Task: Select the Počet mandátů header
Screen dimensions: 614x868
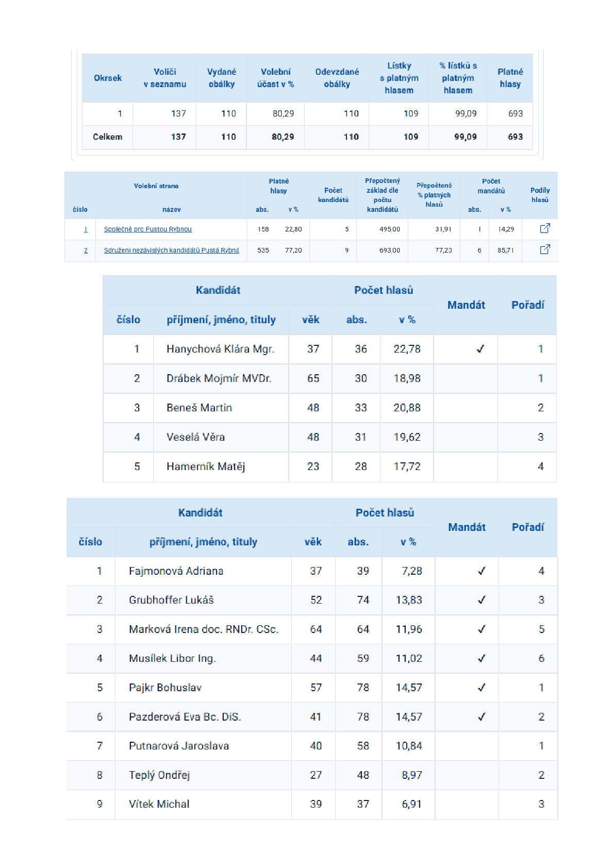Action: point(491,186)
